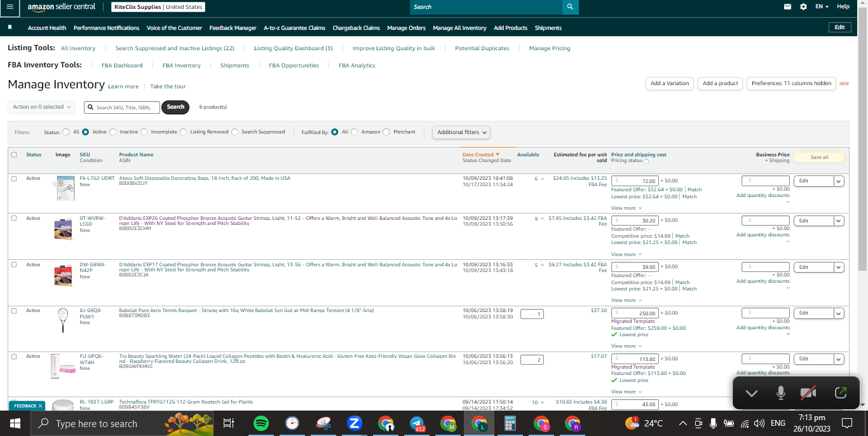The image size is (868, 436).
Task: Open Search Suppressed and Inactive Listings
Action: coord(175,48)
